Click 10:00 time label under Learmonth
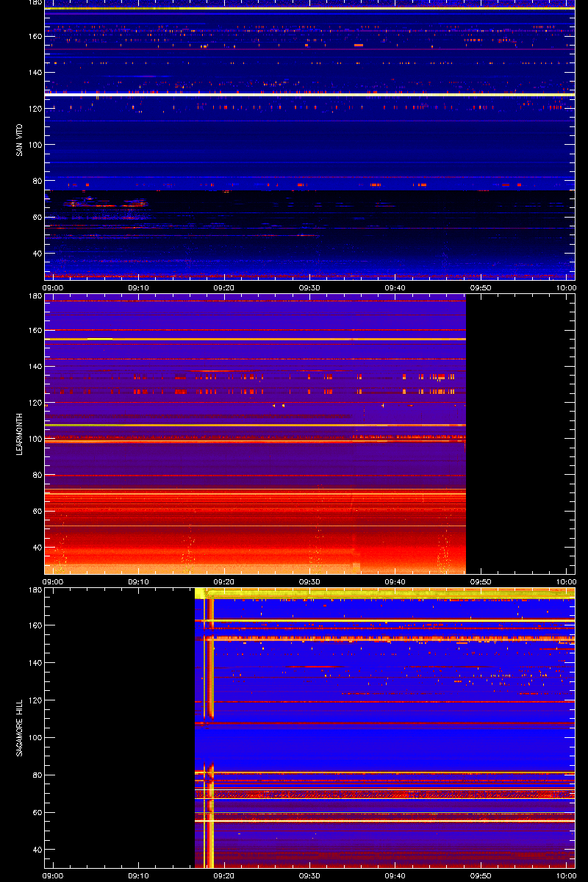This screenshot has width=588, height=882. tap(566, 582)
